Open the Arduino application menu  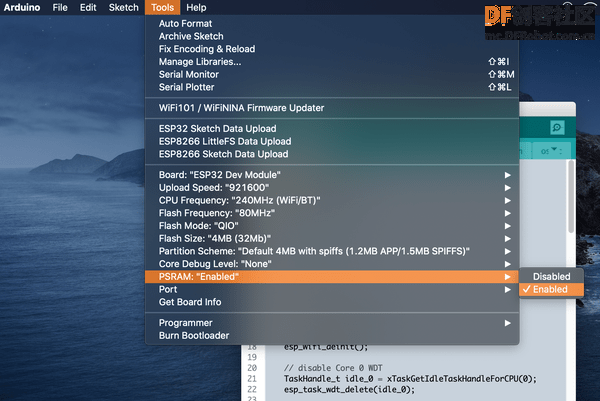coord(22,7)
